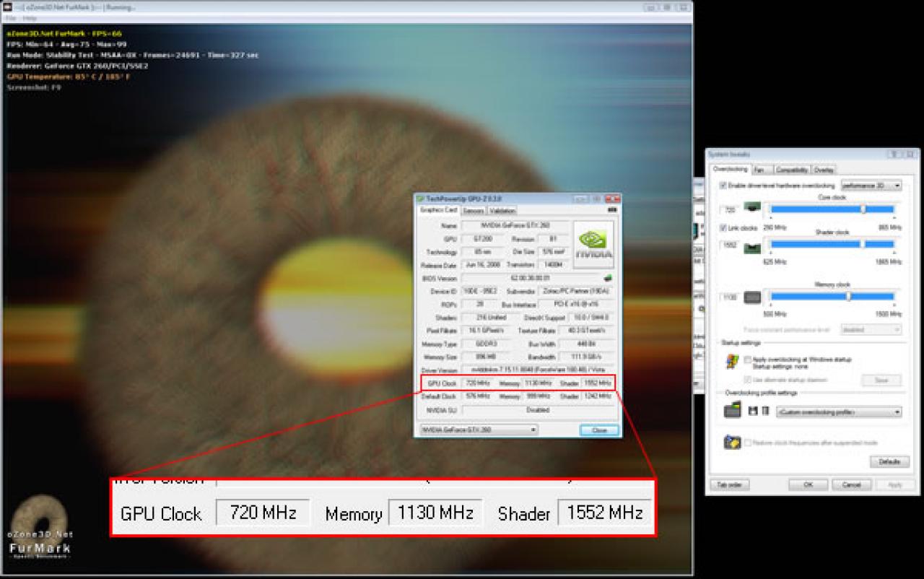The width and height of the screenshot is (924, 579).
Task: Click the Close button in GPU-Z
Action: click(599, 430)
